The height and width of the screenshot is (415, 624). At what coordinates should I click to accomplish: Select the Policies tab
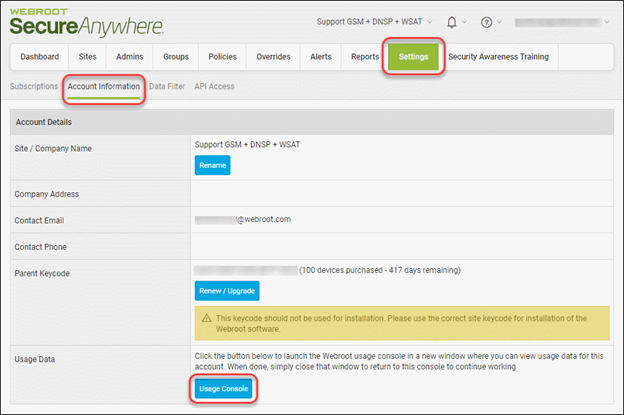(x=222, y=57)
